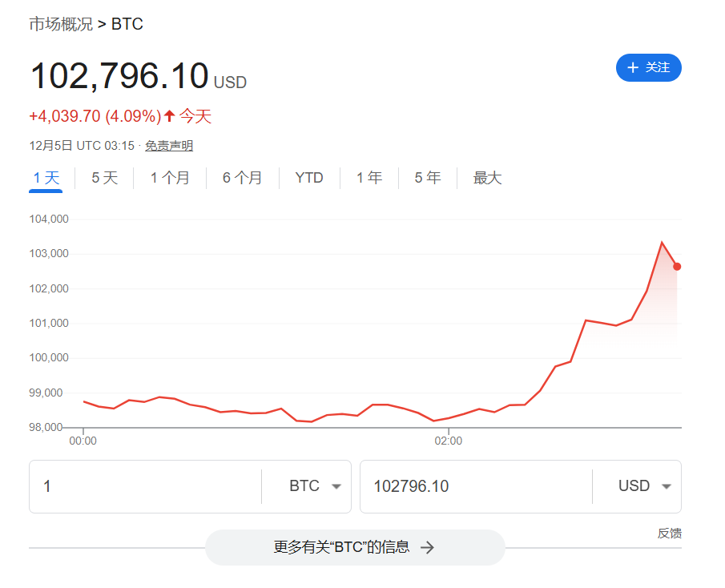The height and width of the screenshot is (588, 725).
Task: Open the BTC currency dropdown
Action: coord(315,486)
